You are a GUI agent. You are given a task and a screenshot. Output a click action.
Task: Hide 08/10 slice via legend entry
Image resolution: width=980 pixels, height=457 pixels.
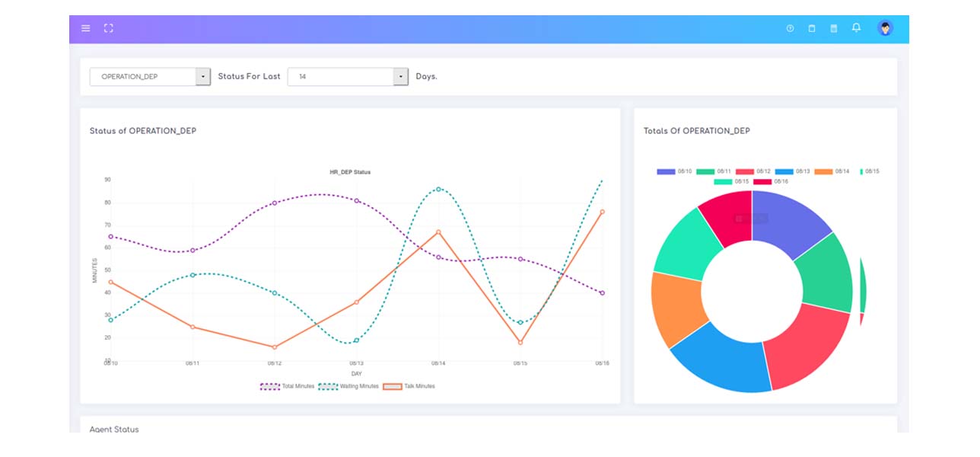coord(674,171)
